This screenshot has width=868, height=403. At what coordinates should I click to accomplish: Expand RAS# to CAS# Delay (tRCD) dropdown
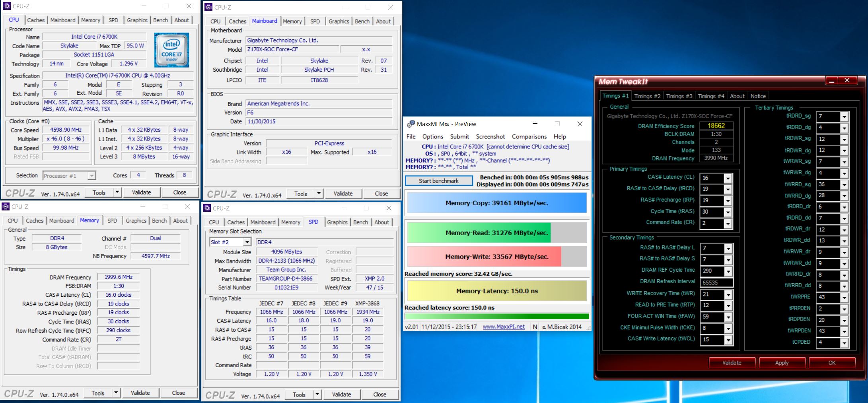pos(728,189)
